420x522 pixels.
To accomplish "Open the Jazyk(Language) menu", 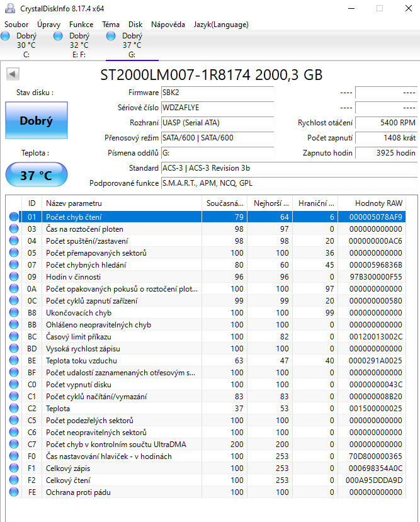I will (221, 25).
